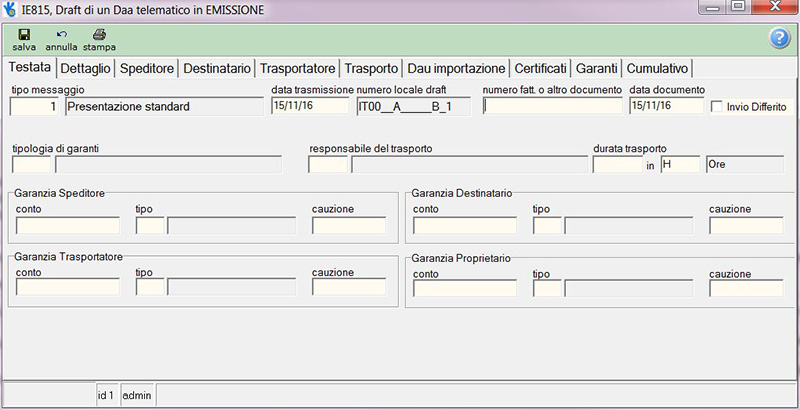Enable the Invio Differito checkbox
Image resolution: width=800 pixels, height=410 pixels.
point(717,107)
